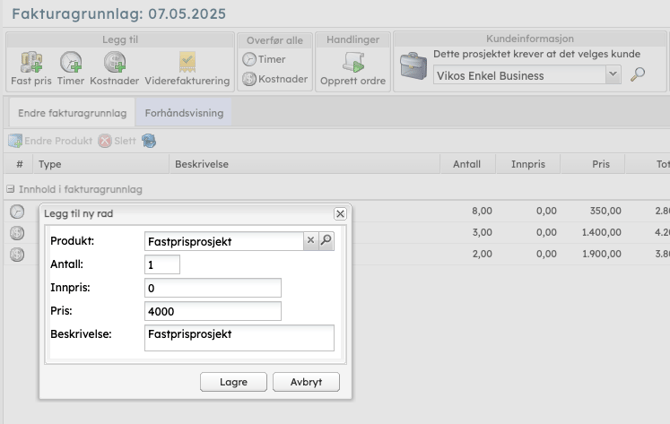Viewport: 670px width, 424px height.
Task: Select the Endre fakturagrunnlag tab
Action: pos(71,113)
